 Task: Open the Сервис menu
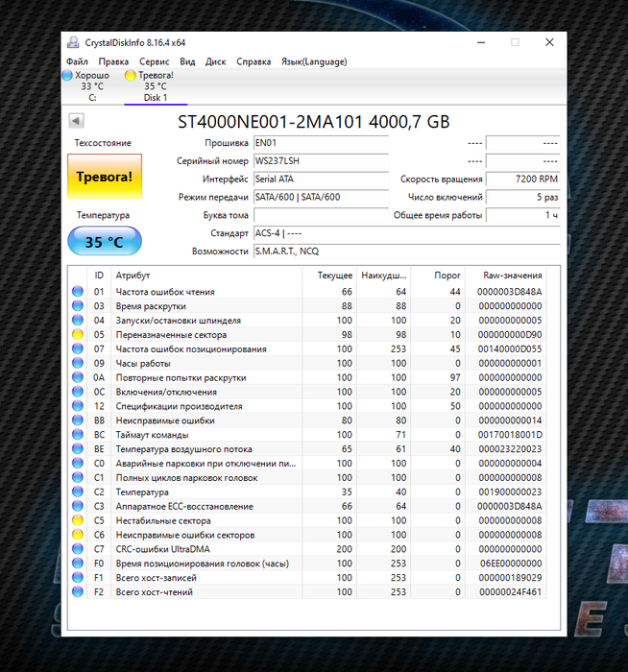pos(154,61)
